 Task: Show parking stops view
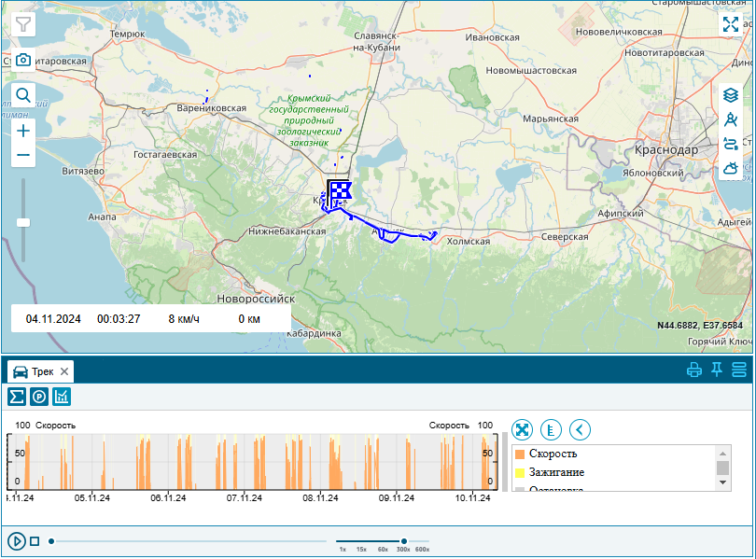pyautogui.click(x=39, y=397)
